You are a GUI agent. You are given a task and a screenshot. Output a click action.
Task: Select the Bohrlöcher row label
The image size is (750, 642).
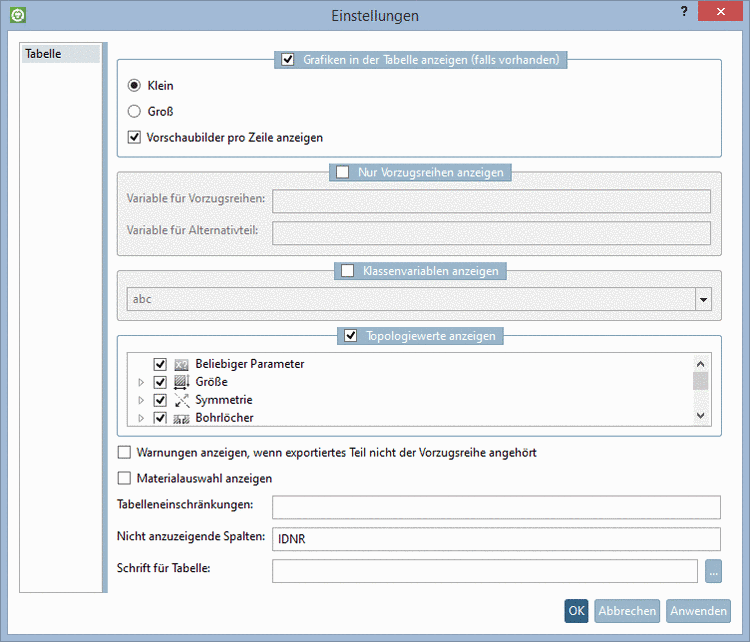click(224, 418)
